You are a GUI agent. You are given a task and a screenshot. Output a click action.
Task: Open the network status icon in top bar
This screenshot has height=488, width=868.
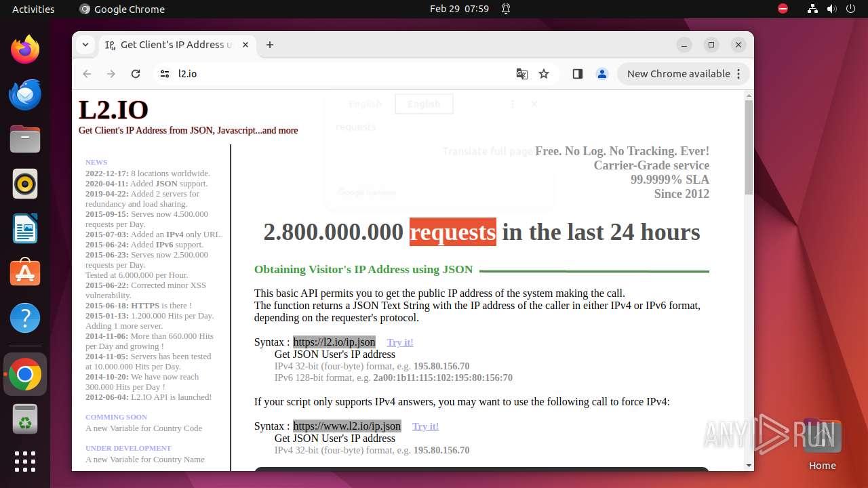813,9
